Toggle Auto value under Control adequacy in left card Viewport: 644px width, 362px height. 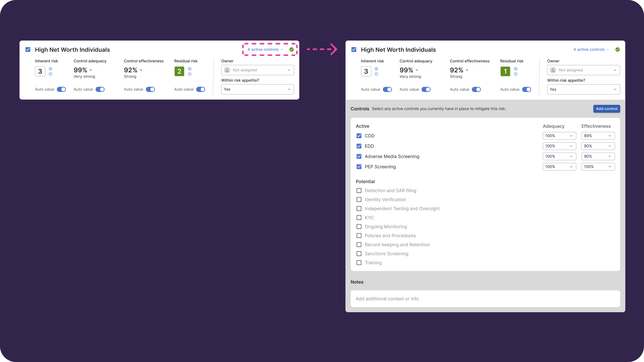point(100,89)
